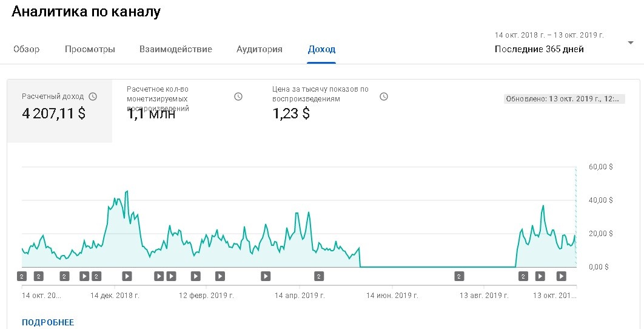Click the play marker nearest before 14 апр. 2019
The width and height of the screenshot is (644, 329).
point(266,276)
